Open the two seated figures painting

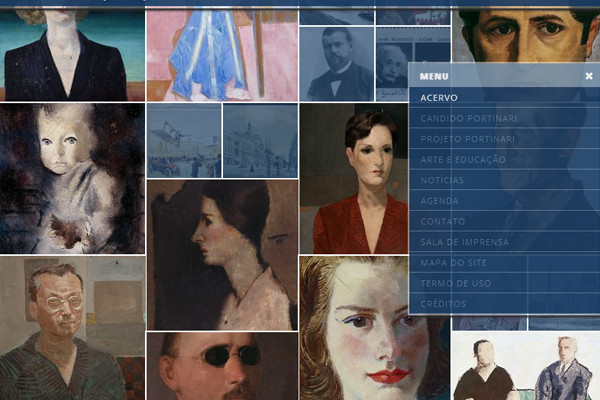[526, 366]
